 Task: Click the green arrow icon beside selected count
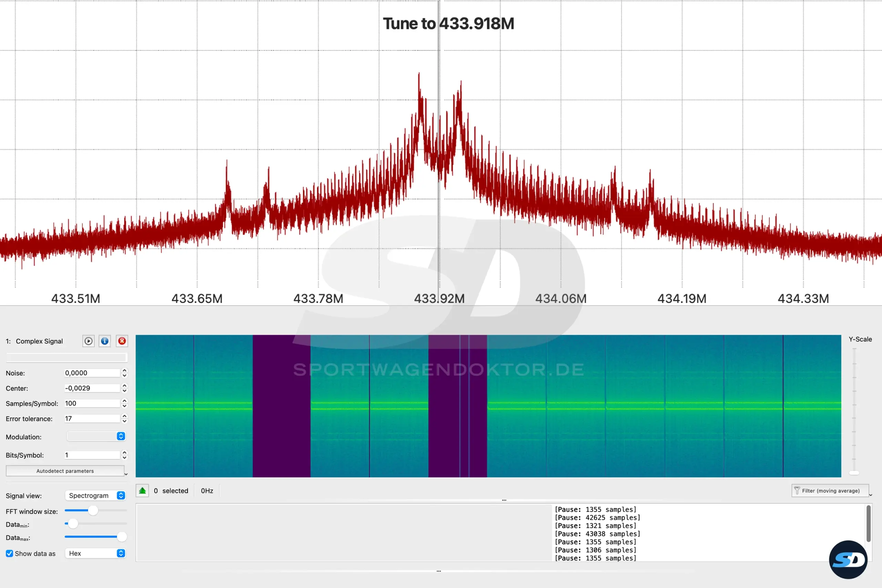pos(143,491)
